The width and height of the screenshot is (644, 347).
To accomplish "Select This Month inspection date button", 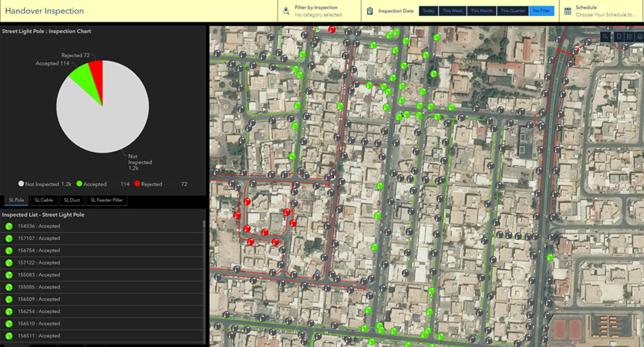I will point(481,11).
